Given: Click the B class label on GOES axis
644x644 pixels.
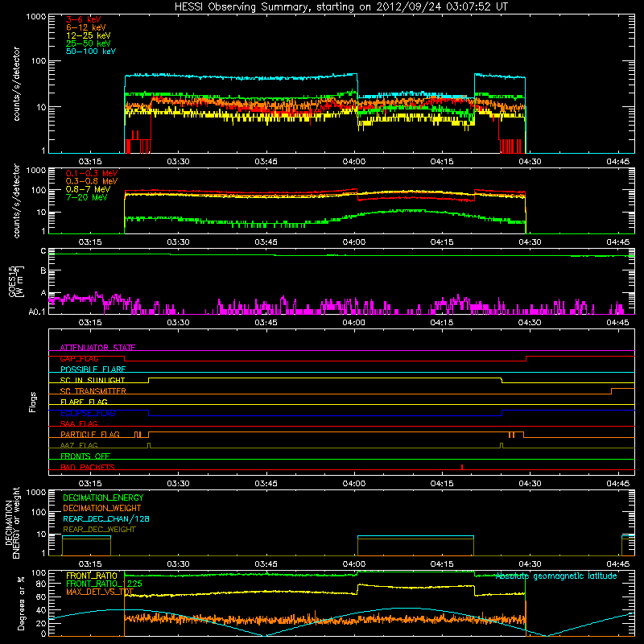Looking at the screenshot, I should point(43,270).
